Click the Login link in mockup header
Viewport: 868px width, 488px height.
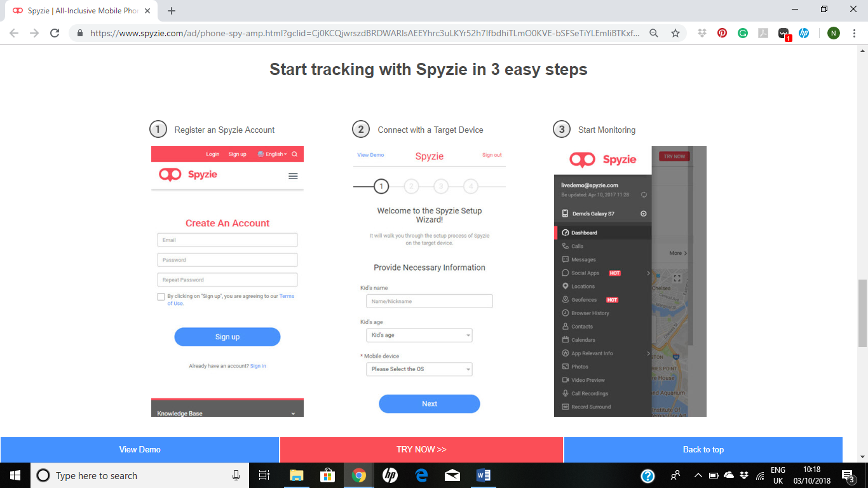pyautogui.click(x=213, y=154)
